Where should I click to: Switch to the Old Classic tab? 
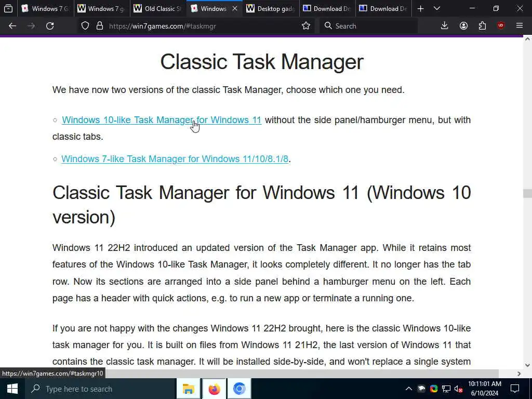[x=158, y=8]
